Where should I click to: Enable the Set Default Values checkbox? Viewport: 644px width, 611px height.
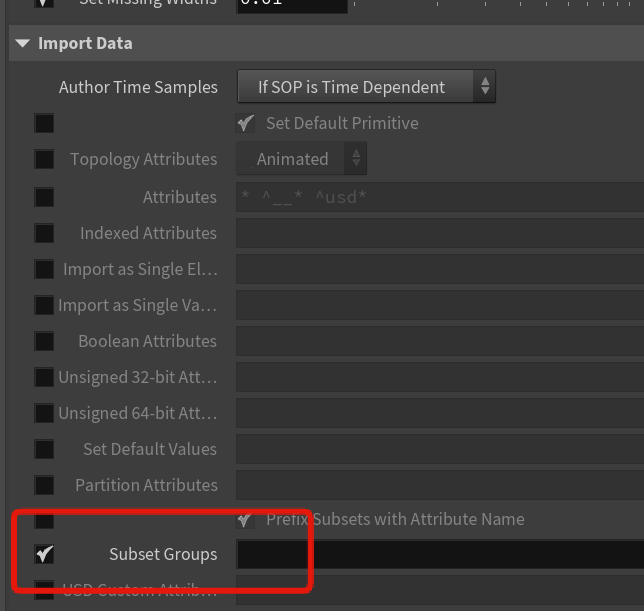click(44, 449)
